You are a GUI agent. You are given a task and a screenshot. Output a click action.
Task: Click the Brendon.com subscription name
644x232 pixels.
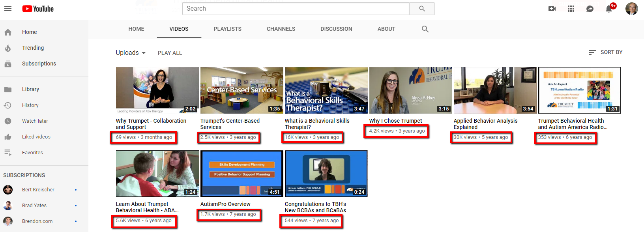point(37,221)
